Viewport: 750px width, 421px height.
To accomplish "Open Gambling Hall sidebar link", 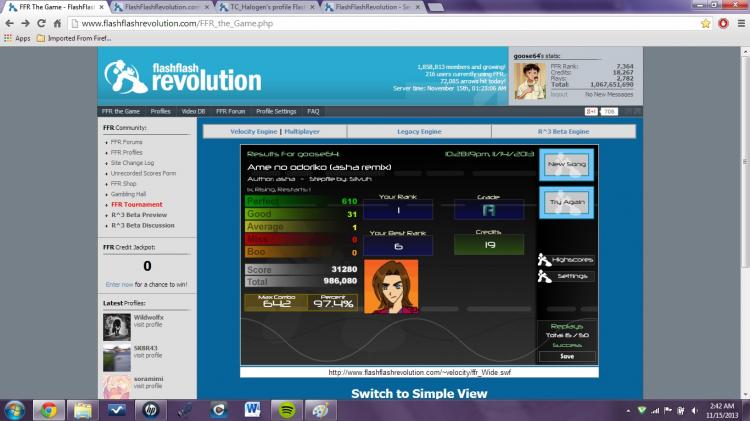I will tap(128, 194).
